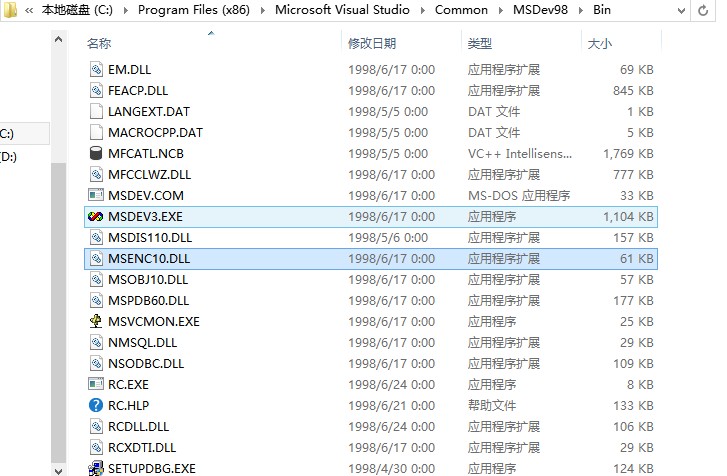Viewport: 727px width, 476px height.
Task: Click the MSENC10.DLL file icon
Action: (96, 259)
